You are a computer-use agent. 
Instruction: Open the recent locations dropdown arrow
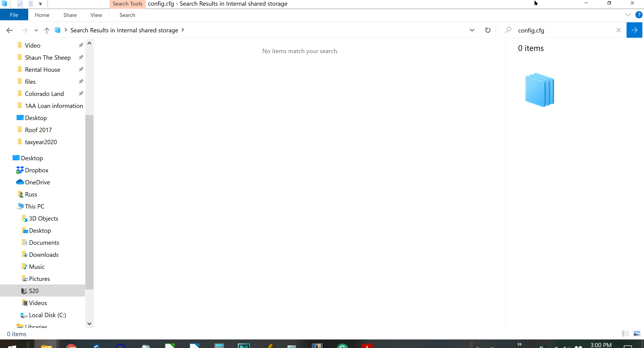[36, 30]
